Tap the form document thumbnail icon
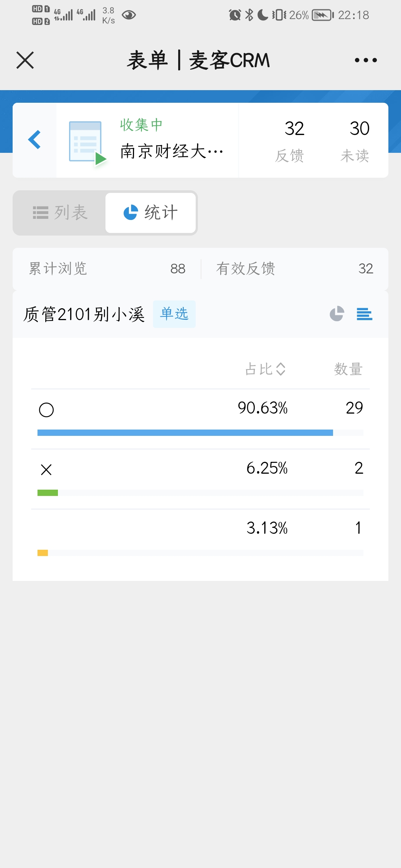Viewport: 401px width, 868px height. [87, 142]
